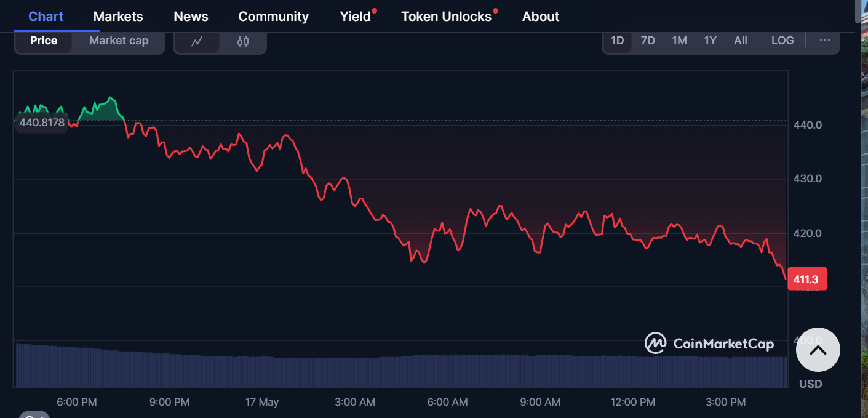Switch to the Community tab
868x418 pixels.
coord(273,17)
